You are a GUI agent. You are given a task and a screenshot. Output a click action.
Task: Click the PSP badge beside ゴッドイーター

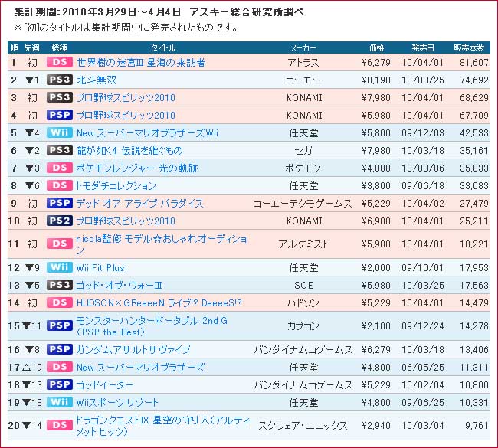[60, 384]
